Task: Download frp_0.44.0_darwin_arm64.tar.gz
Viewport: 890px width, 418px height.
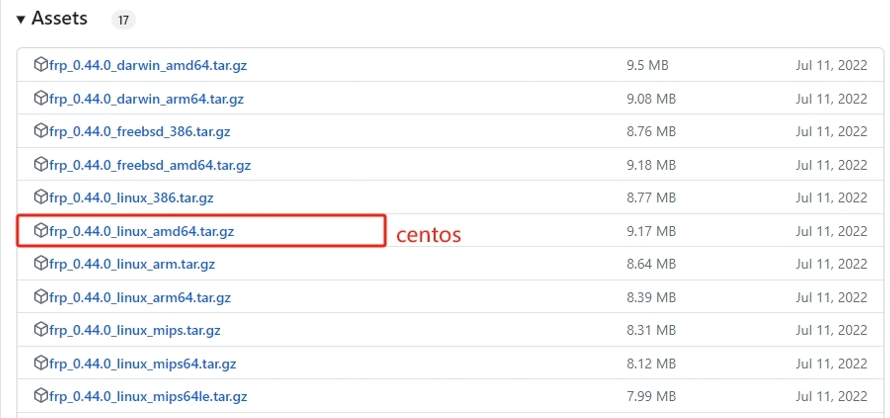Action: pyautogui.click(x=146, y=99)
